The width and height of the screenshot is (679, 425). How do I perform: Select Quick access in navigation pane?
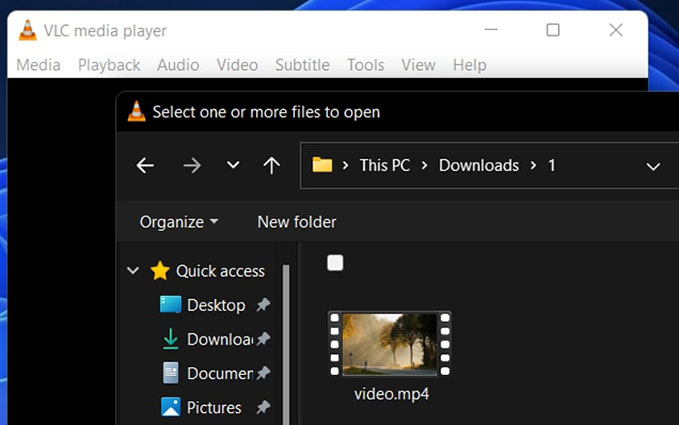(x=220, y=271)
